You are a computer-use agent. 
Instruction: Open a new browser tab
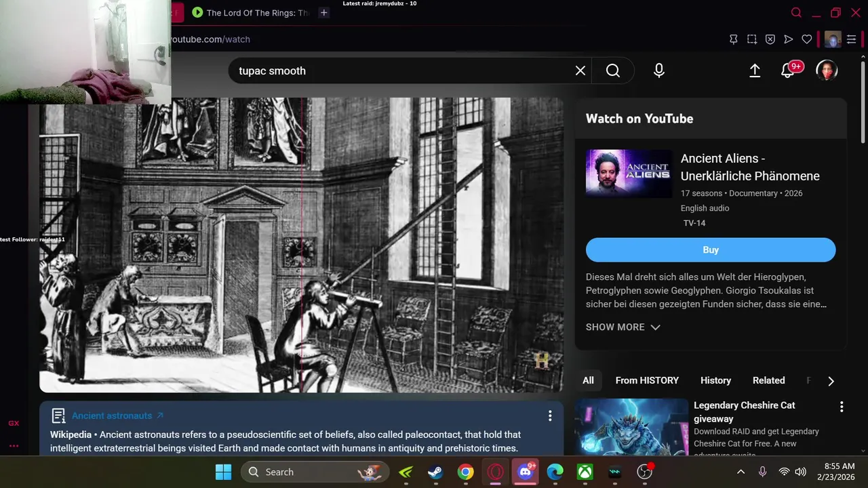(x=324, y=12)
